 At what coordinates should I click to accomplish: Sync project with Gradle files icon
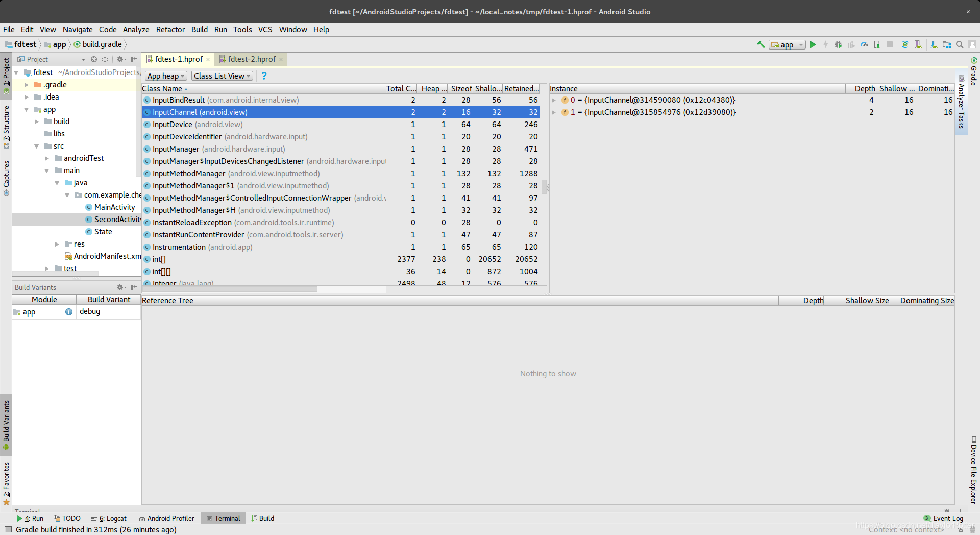tap(905, 44)
